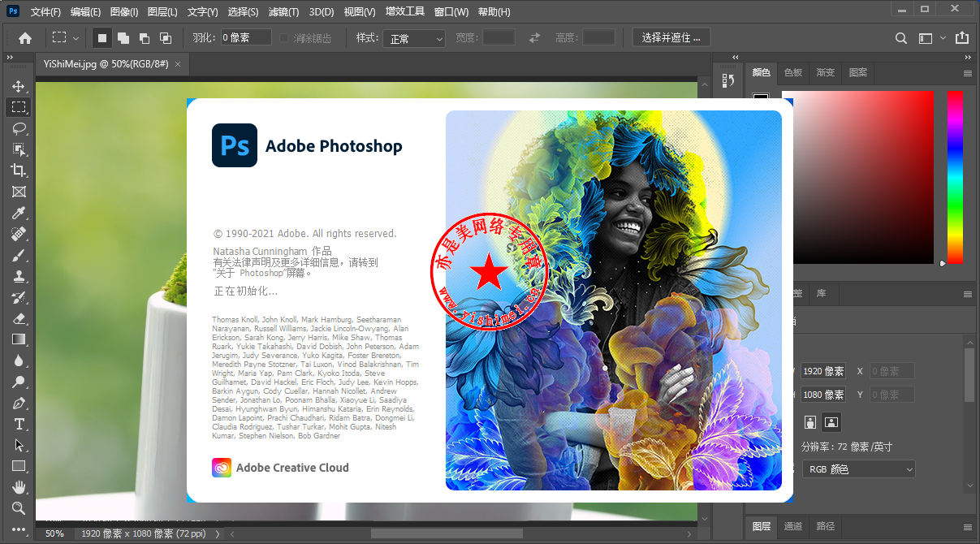Open the Layers panel flyout menu

968,527
